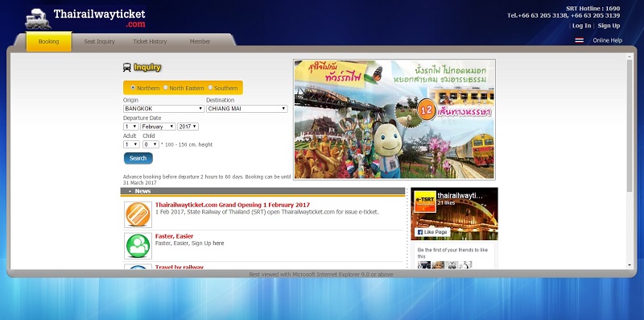Click the Facebook friends avatars row
The height and width of the screenshot is (320, 644).
click(445, 265)
